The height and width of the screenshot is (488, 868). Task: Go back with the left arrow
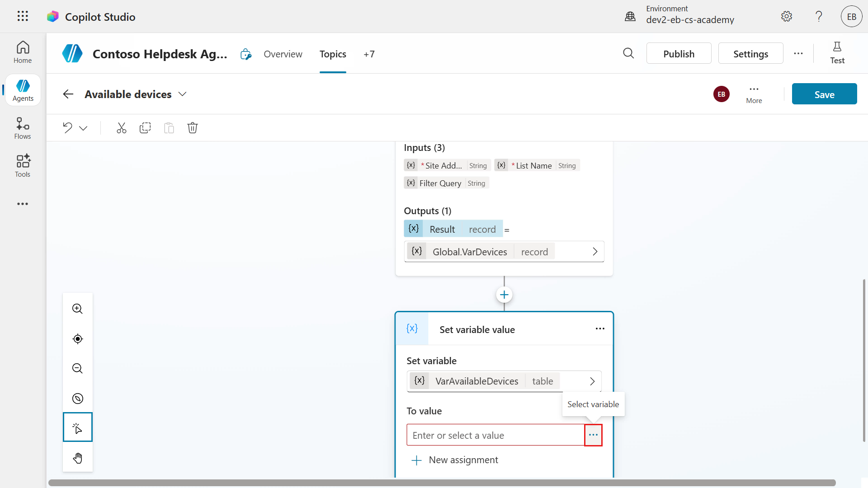coord(68,94)
